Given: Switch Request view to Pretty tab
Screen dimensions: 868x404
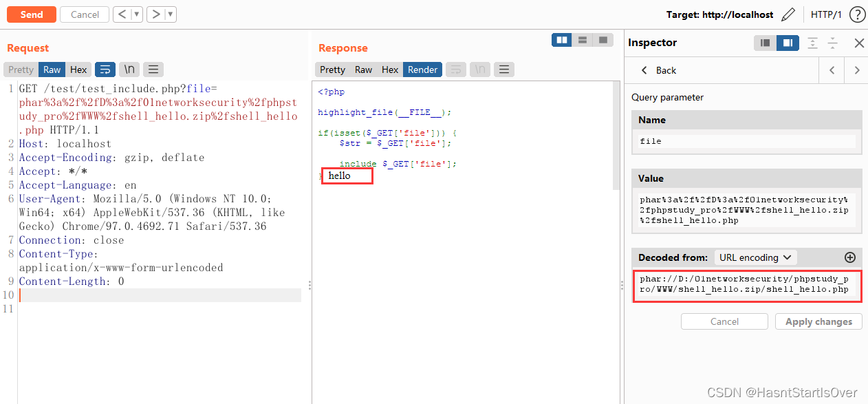Looking at the screenshot, I should coord(21,70).
